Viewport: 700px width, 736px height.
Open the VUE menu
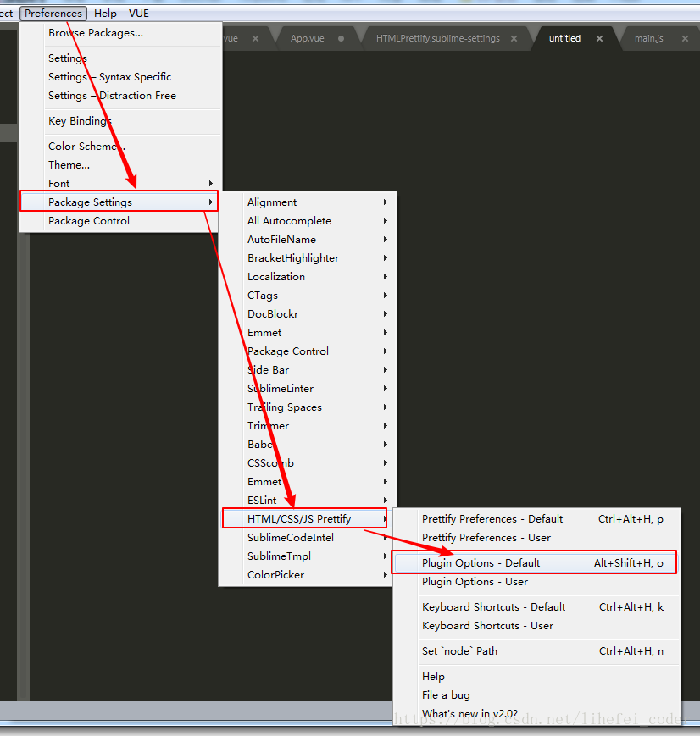point(139,14)
